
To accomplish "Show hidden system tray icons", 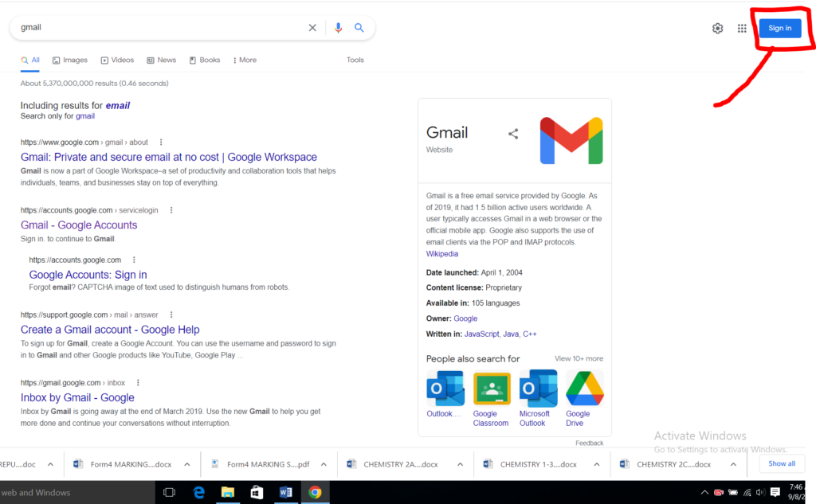I will 704,493.
